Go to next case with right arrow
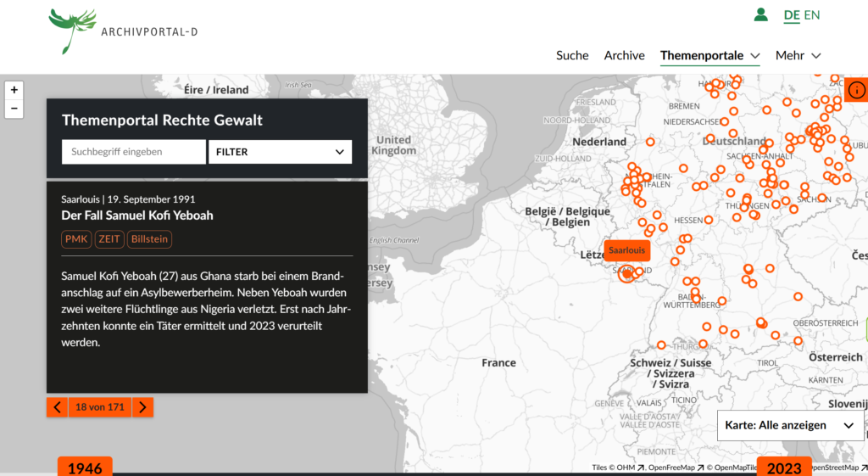Image resolution: width=868 pixels, height=476 pixels. click(x=142, y=407)
